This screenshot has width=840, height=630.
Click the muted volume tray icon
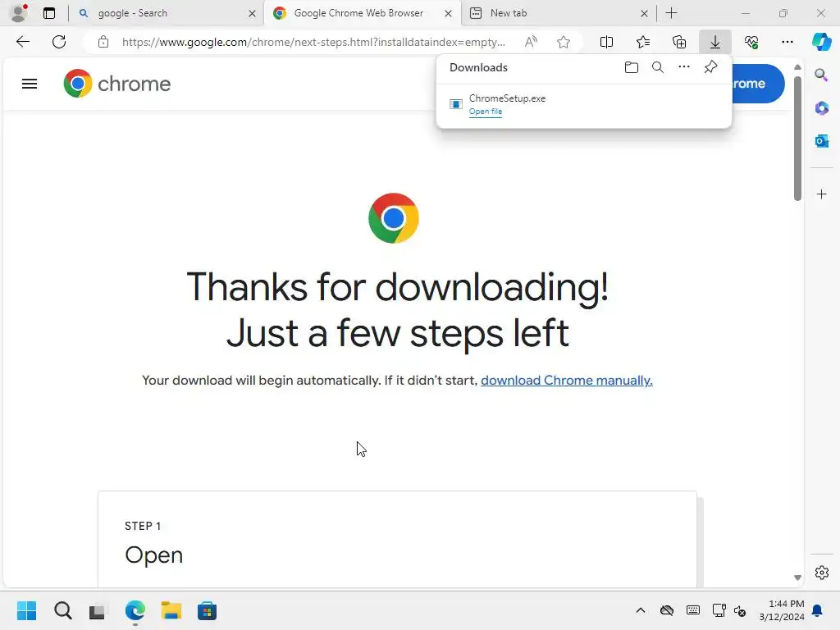pos(740,610)
